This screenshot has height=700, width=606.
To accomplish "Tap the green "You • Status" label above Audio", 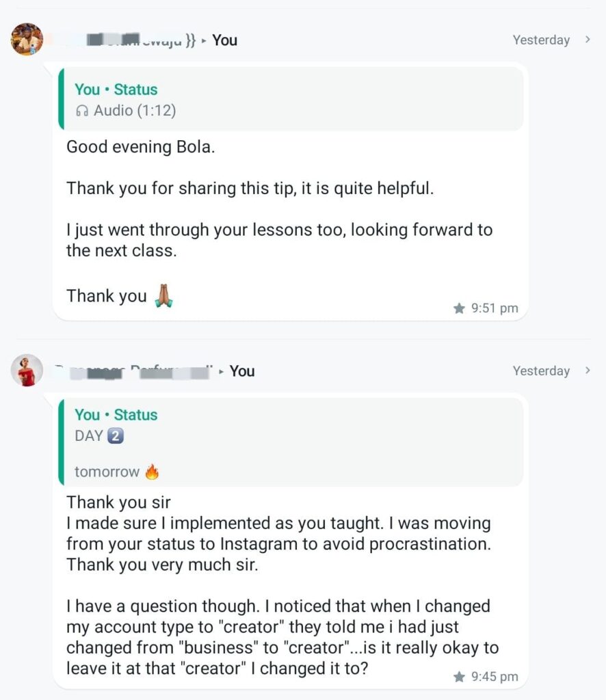I will pyautogui.click(x=116, y=90).
